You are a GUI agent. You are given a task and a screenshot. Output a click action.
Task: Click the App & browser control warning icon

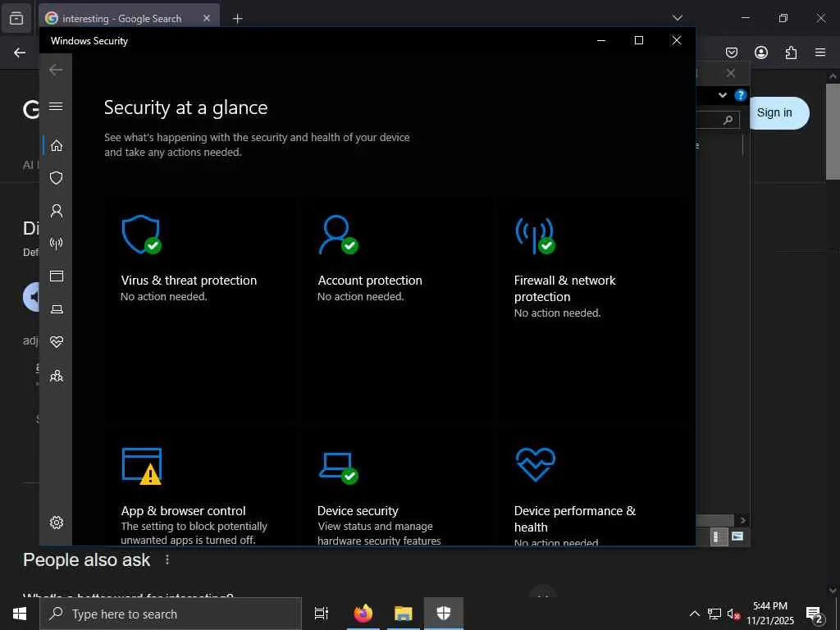point(142,466)
